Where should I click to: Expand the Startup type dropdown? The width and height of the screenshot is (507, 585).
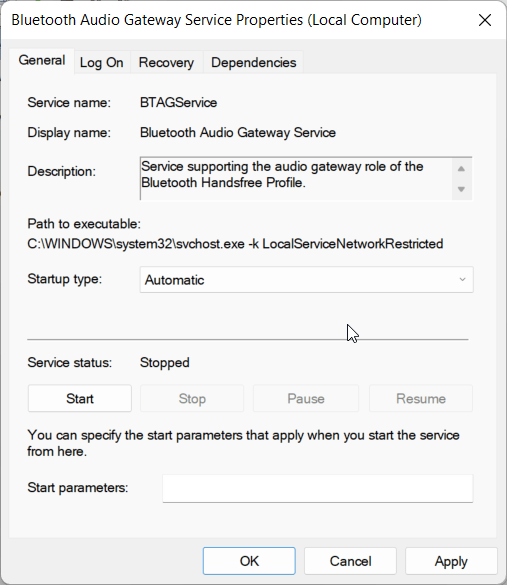pyautogui.click(x=306, y=279)
